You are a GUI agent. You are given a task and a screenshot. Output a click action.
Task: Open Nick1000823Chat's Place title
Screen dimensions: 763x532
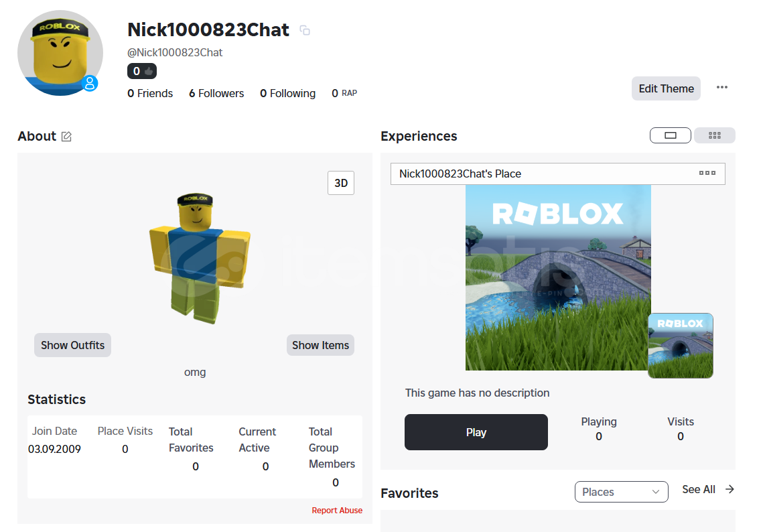(x=460, y=174)
